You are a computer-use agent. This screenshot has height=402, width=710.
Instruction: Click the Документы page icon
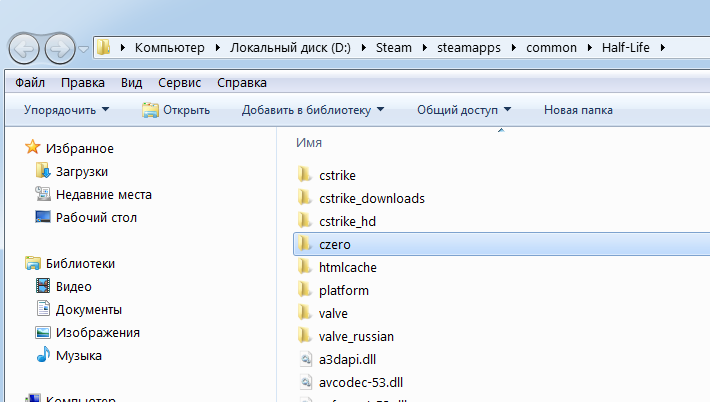click(43, 308)
